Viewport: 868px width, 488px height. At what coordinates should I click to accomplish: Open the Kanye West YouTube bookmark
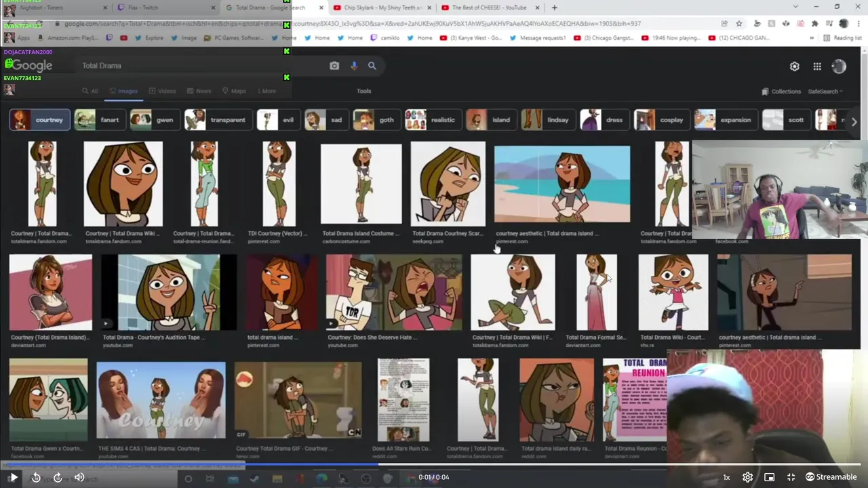(471, 38)
